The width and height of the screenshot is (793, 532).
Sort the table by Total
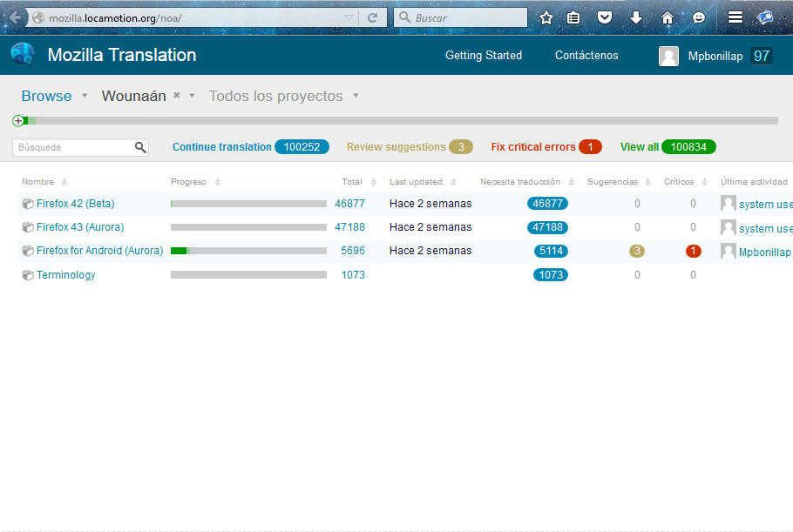(x=358, y=182)
